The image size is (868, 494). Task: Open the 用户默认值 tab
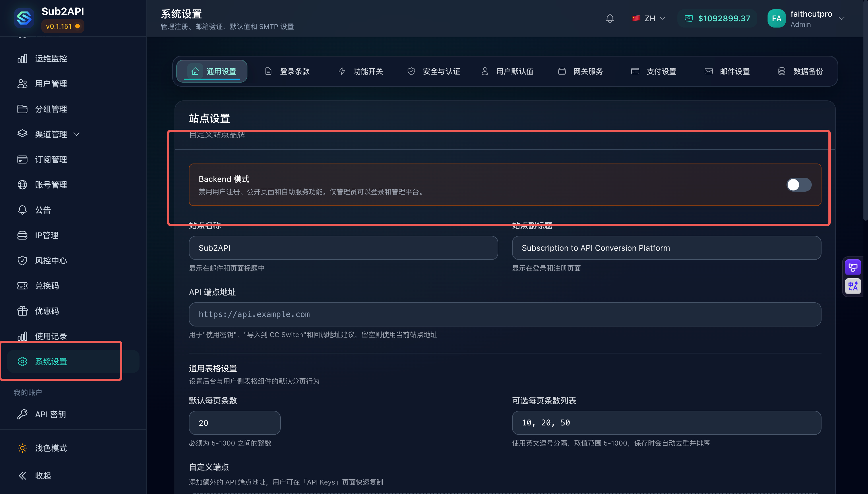pos(507,71)
